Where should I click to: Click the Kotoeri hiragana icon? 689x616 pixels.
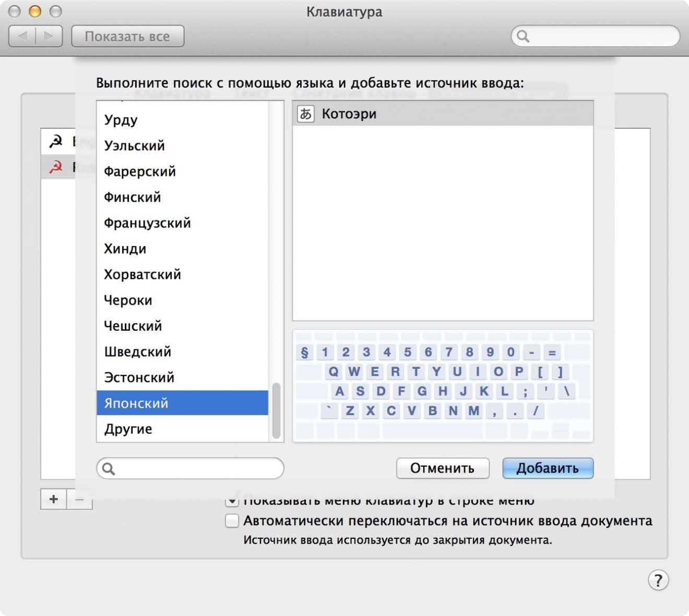[x=306, y=114]
